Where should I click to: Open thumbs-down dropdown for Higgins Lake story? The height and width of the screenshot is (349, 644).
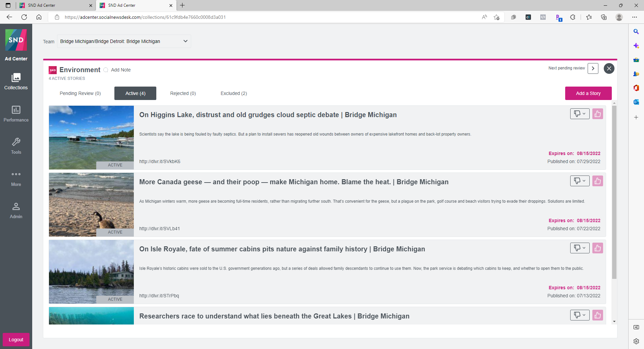point(580,114)
